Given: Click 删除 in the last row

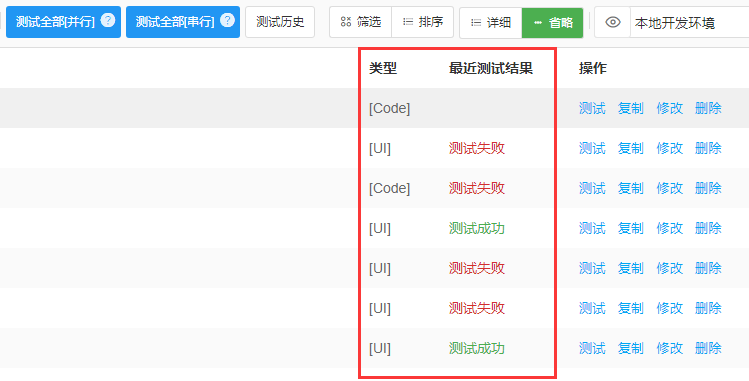Looking at the screenshot, I should tap(708, 348).
